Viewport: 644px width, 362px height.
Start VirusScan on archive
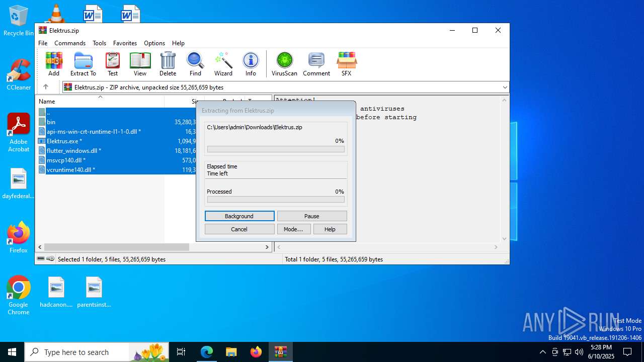coord(284,64)
